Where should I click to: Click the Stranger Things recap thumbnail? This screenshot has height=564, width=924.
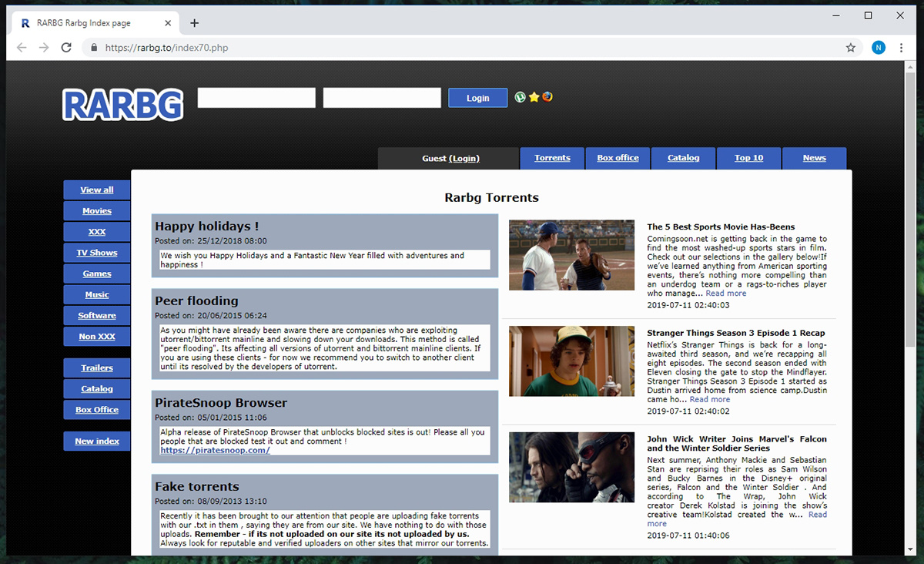coord(571,361)
